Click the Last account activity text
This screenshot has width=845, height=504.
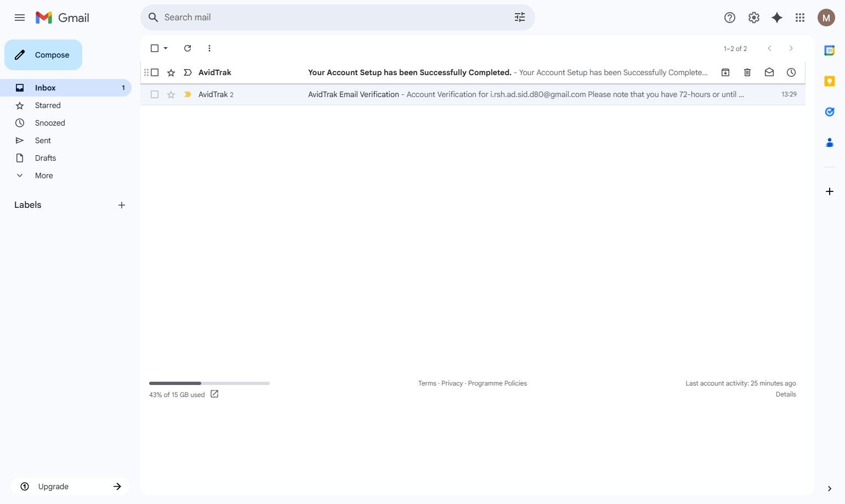point(741,383)
